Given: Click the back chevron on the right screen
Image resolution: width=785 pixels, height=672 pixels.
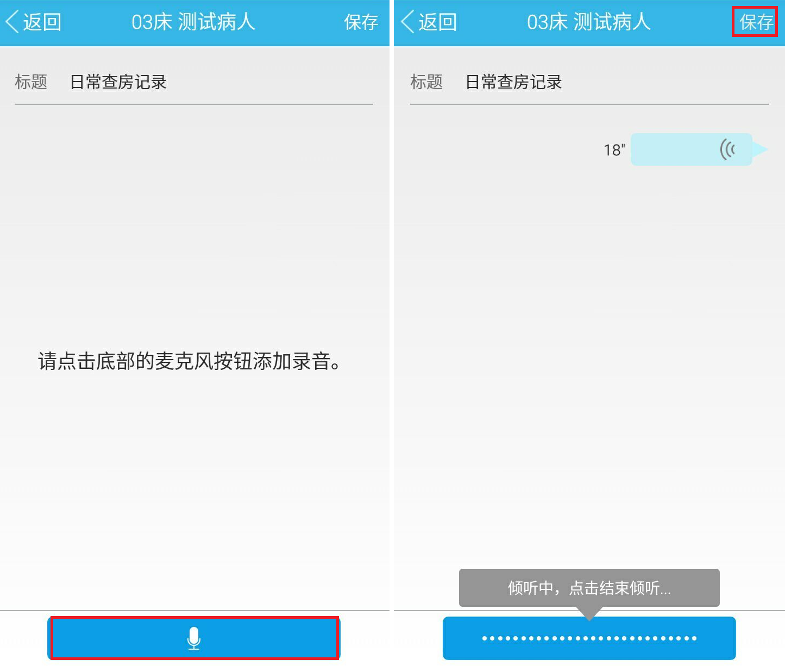Looking at the screenshot, I should pyautogui.click(x=407, y=22).
